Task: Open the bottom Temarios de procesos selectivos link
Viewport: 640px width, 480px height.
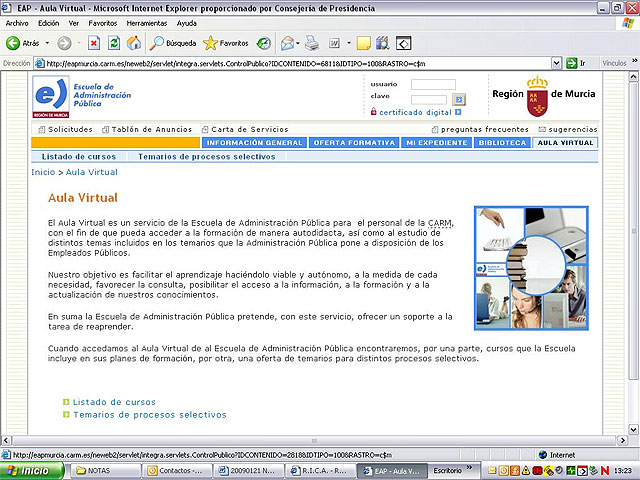Action: [149, 415]
